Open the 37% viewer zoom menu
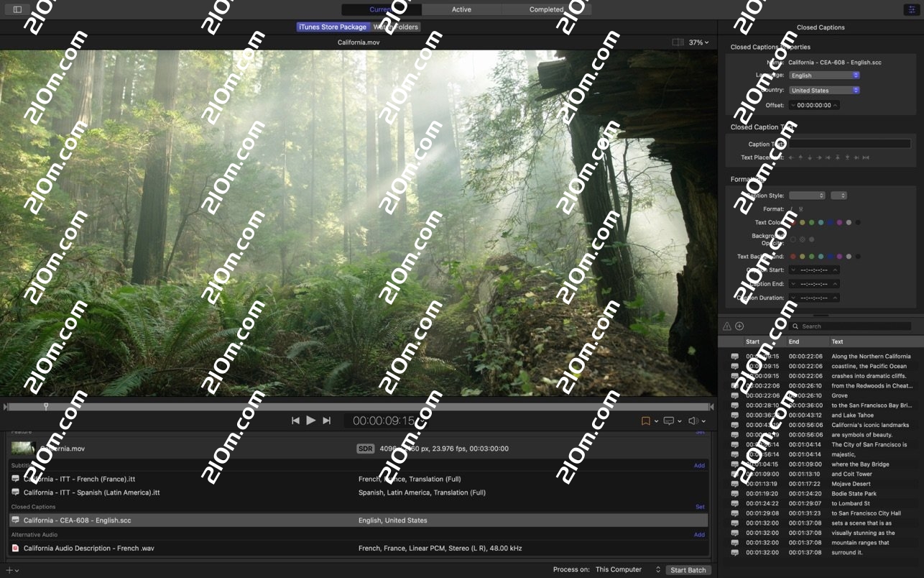This screenshot has width=924, height=578. click(698, 42)
